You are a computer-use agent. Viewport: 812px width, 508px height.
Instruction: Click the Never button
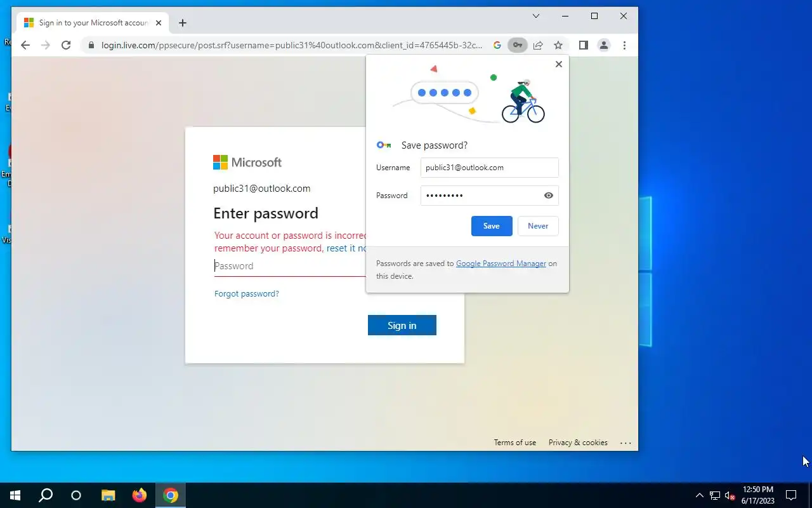[x=538, y=226]
